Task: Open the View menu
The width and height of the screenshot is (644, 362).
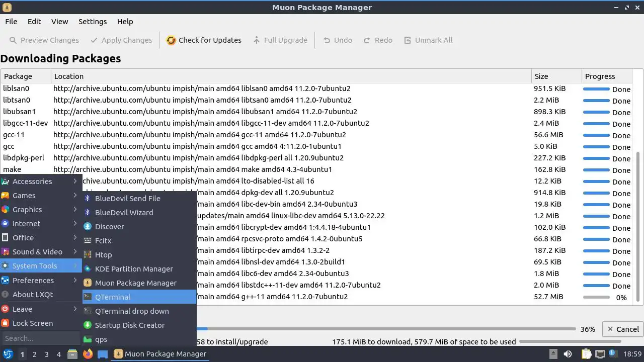Action: (59, 22)
